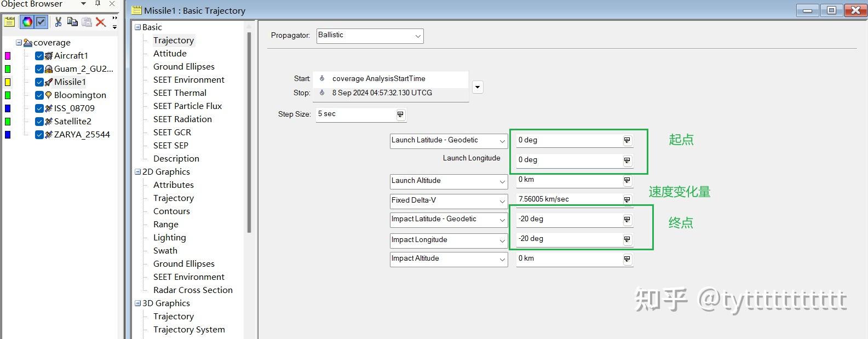The image size is (868, 339).
Task: Click the red Delete X icon
Action: click(x=101, y=22)
